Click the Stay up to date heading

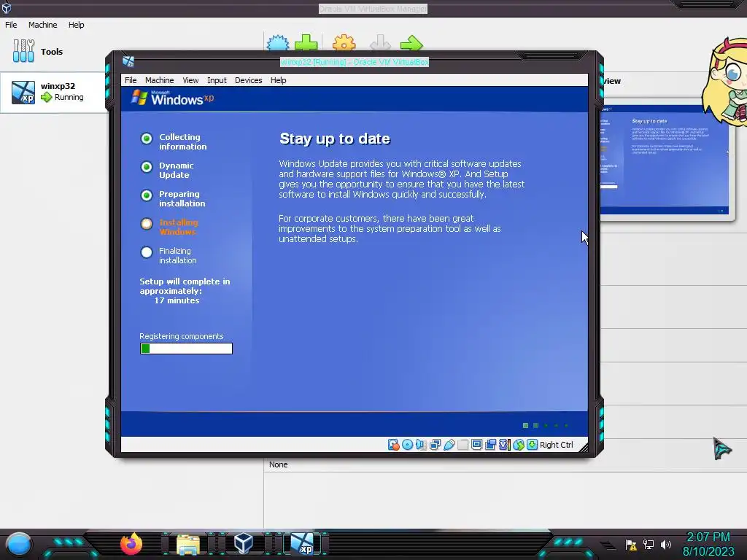[x=335, y=139]
